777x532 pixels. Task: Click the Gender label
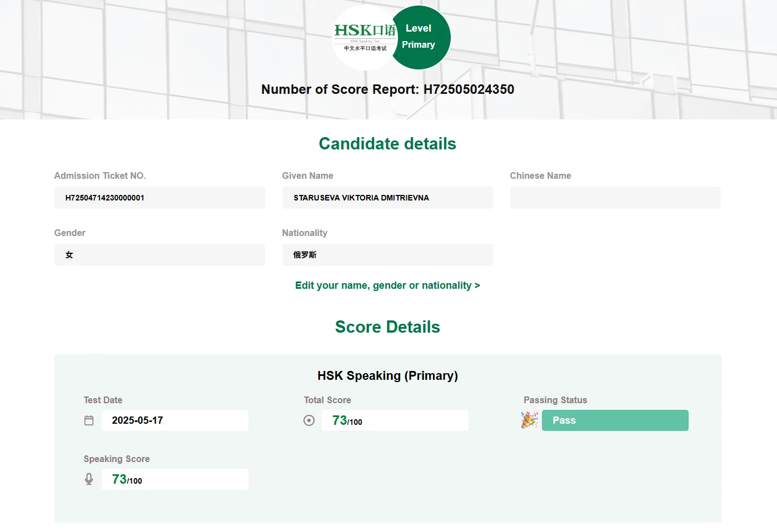69,233
